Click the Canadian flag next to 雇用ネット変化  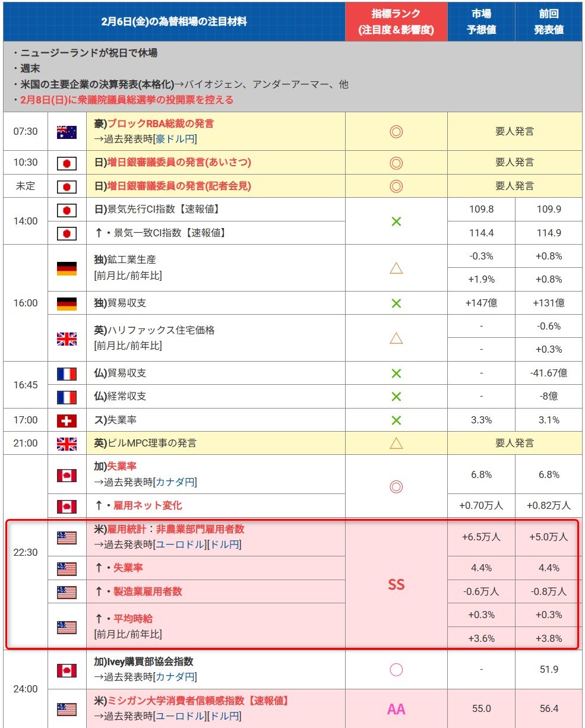tap(67, 506)
